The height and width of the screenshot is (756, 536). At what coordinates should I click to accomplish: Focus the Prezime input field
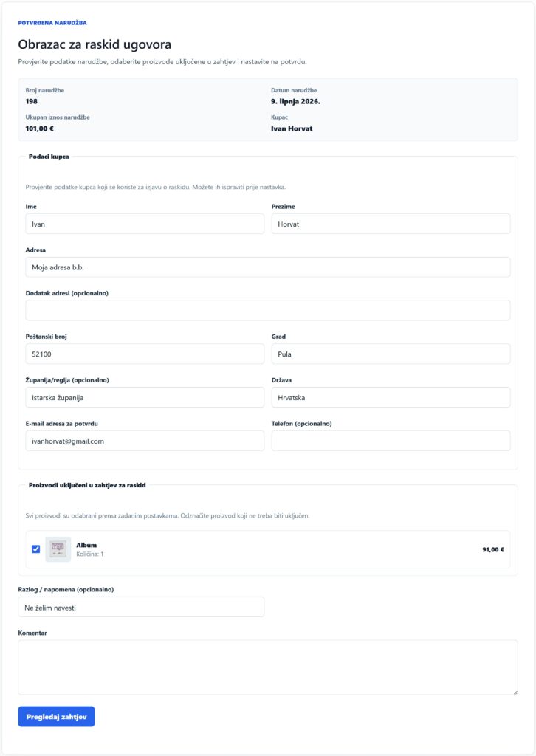[391, 224]
